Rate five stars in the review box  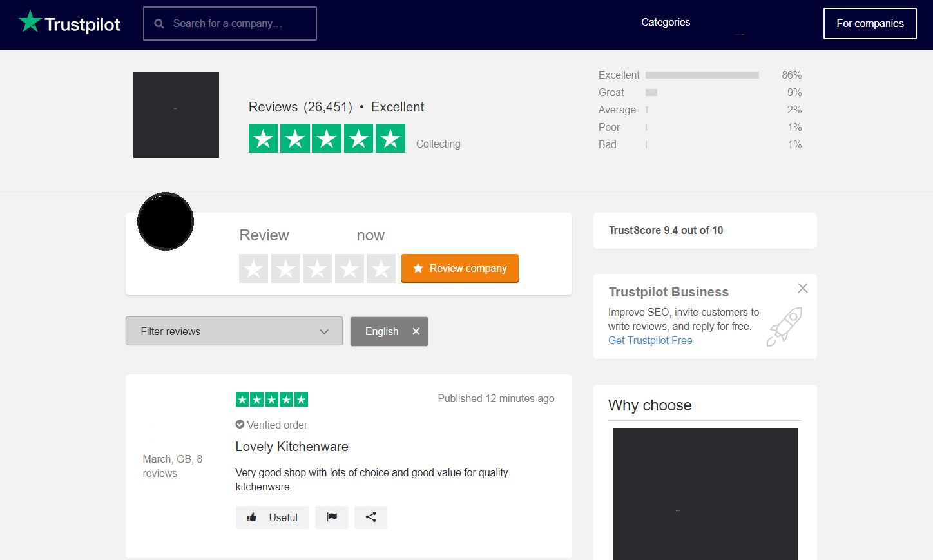[x=381, y=268]
